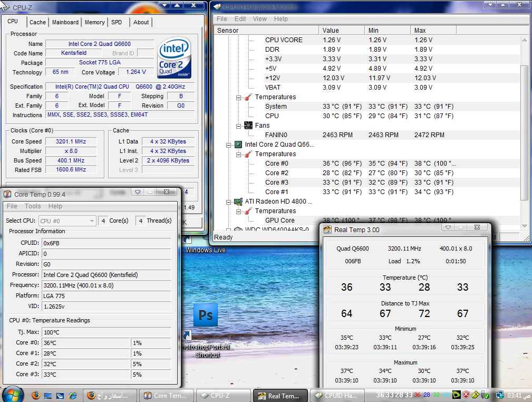Click Real Temp tray temperatures 36 33 28 33
The height and width of the screenshot is (402, 532).
(394, 395)
